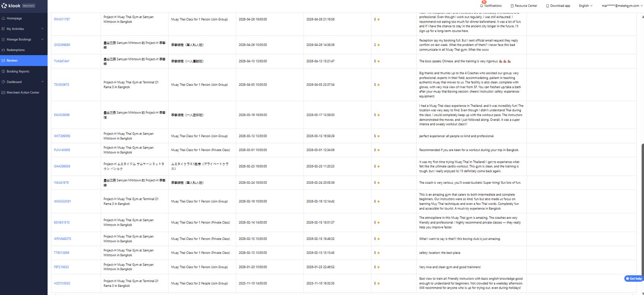The width and height of the screenshot is (644, 295).
Task: Click the Resource Center document icon
Action: point(512,6)
